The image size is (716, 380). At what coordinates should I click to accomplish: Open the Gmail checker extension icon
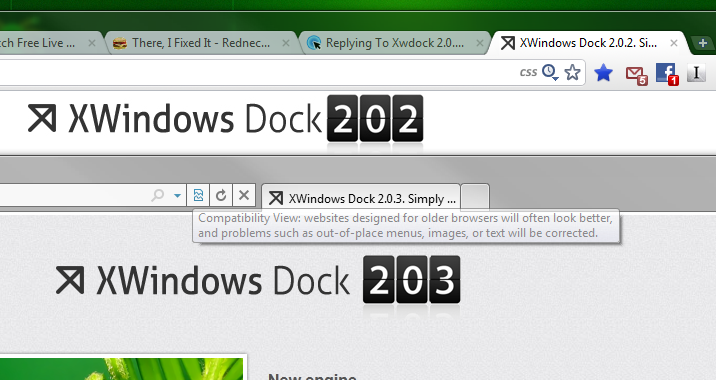(637, 75)
